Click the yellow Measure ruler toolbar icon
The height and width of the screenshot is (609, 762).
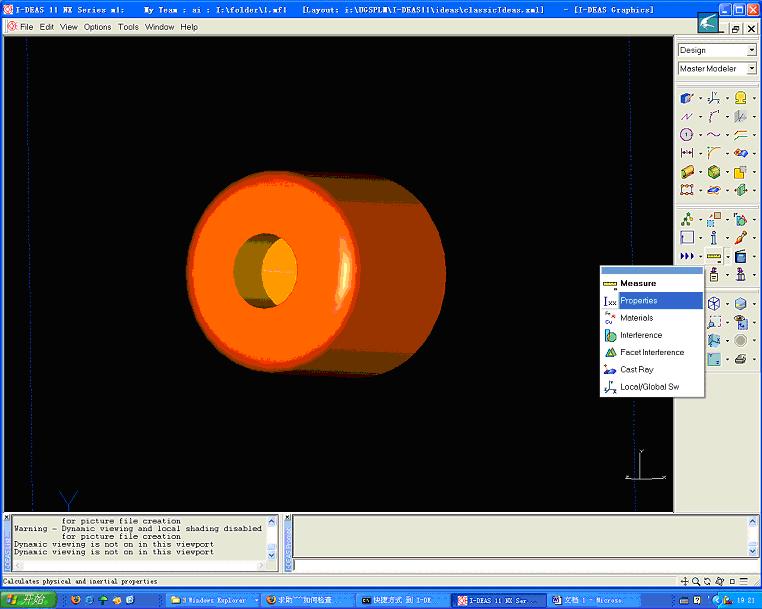coord(713,256)
